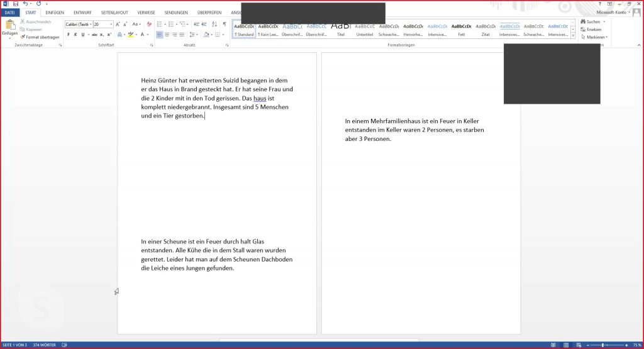Apply the Fett style
644x349 pixels.
461,30
